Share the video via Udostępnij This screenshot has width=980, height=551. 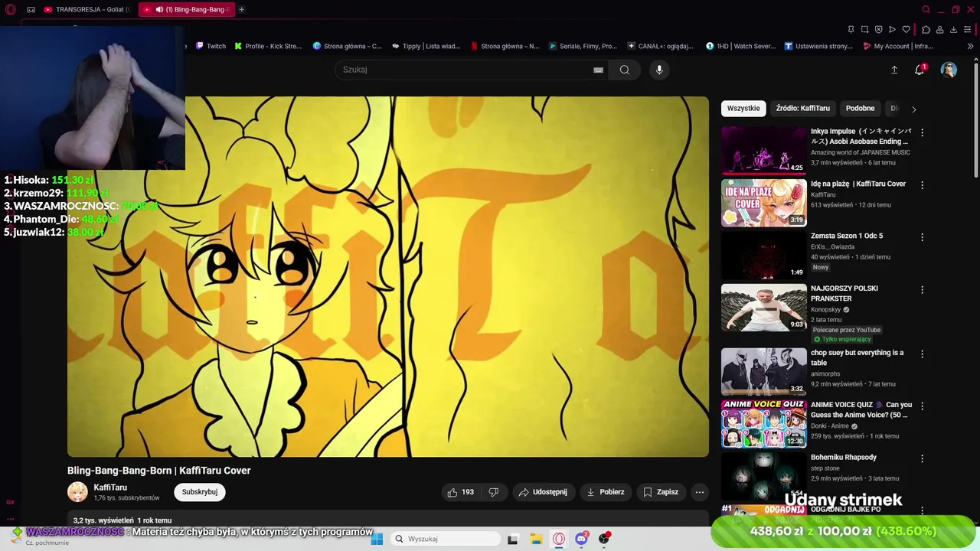(544, 492)
